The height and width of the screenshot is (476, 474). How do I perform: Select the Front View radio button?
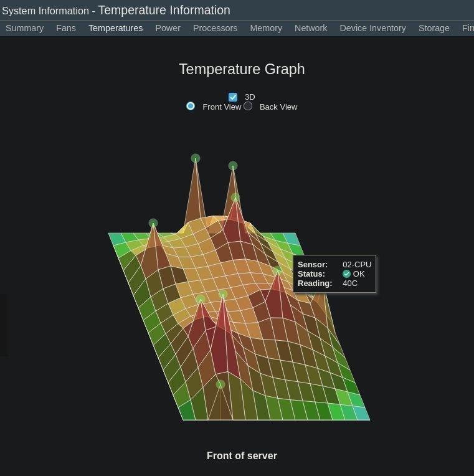click(191, 107)
